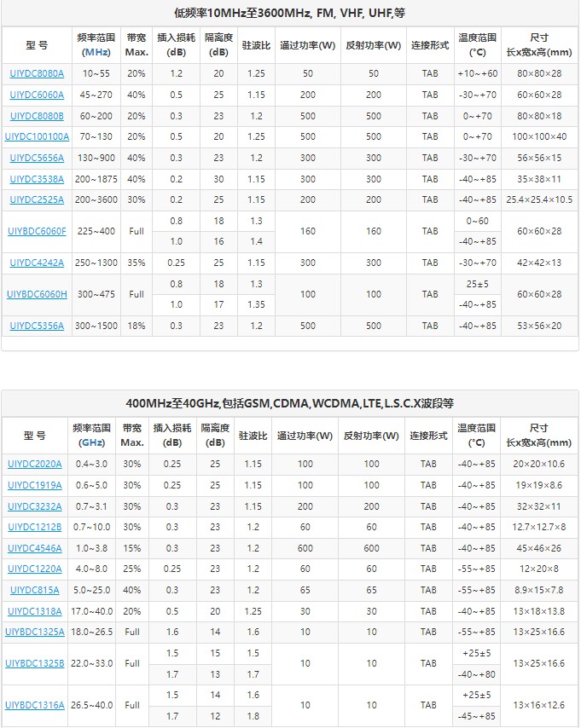Open the UIYDC100100A product link
Image resolution: width=581 pixels, height=728 pixels.
(x=37, y=136)
